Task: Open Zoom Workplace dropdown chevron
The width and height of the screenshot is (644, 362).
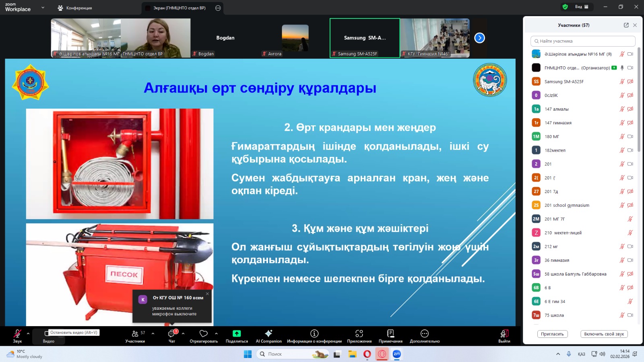Action: click(43, 8)
